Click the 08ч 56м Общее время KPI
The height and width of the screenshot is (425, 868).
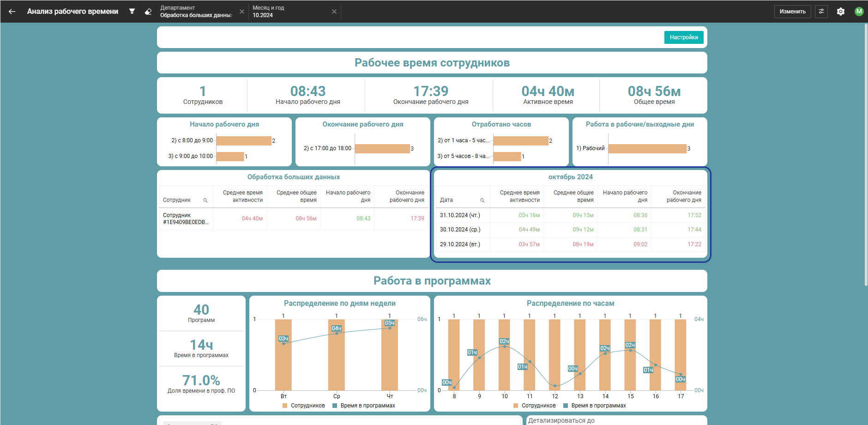coord(654,95)
